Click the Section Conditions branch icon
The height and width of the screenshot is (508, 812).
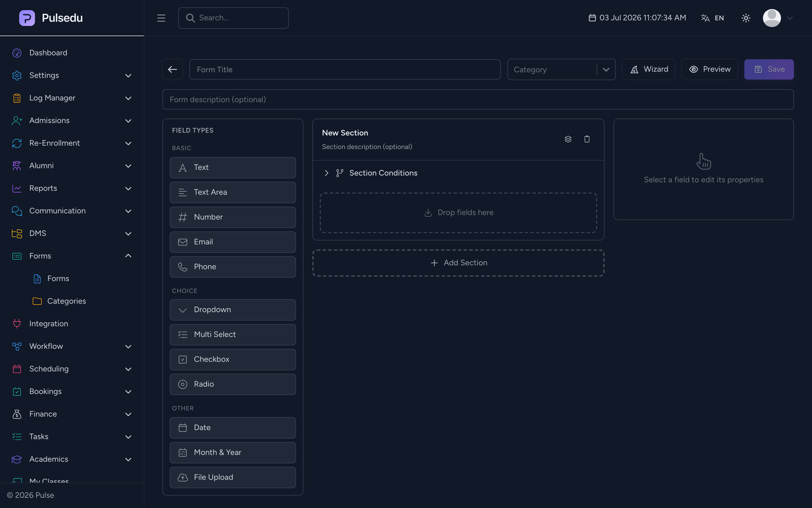(339, 173)
